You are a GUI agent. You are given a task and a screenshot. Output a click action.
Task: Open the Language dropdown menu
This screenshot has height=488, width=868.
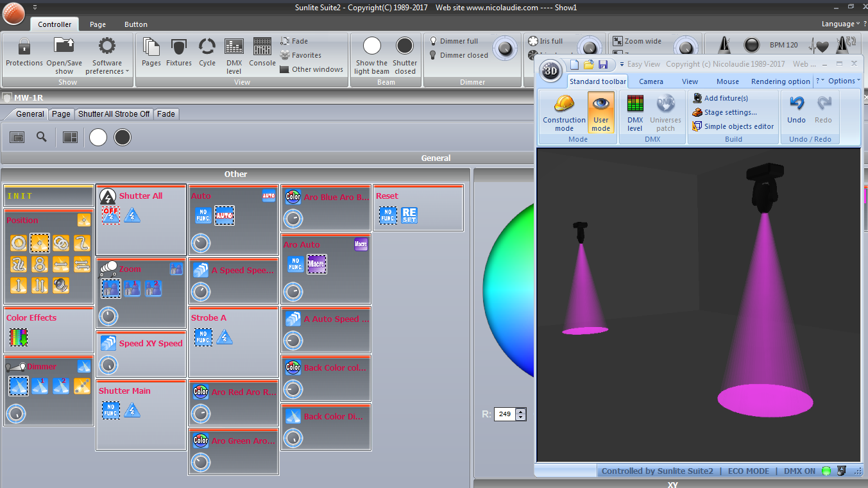click(842, 24)
